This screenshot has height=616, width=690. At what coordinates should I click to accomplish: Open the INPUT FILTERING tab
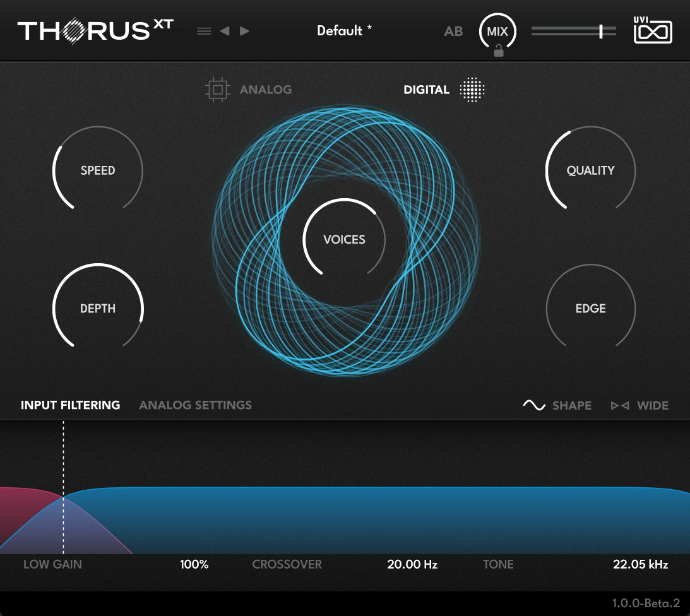[x=71, y=405]
